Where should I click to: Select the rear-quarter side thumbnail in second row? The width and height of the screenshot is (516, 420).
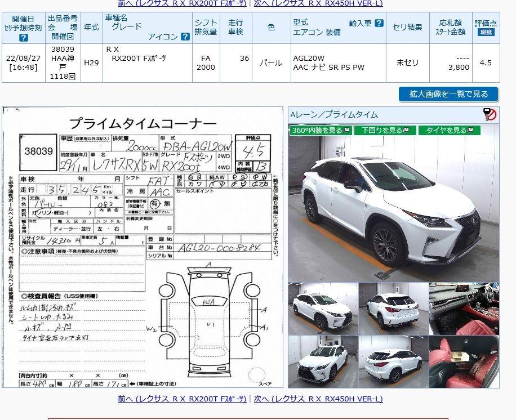394,362
